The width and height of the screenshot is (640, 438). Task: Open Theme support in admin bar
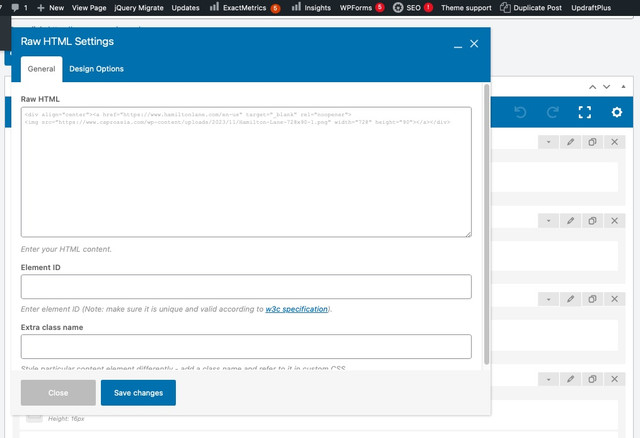466,7
